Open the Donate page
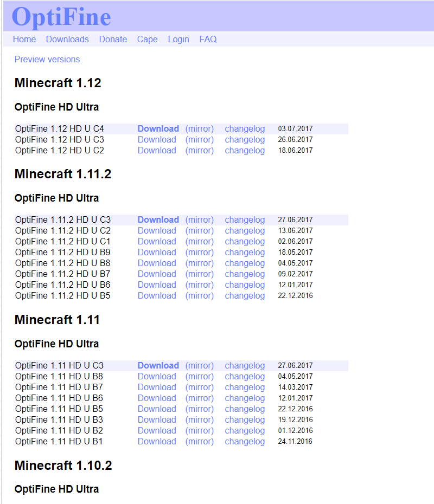Screen dimensions: 434x504 (113, 39)
